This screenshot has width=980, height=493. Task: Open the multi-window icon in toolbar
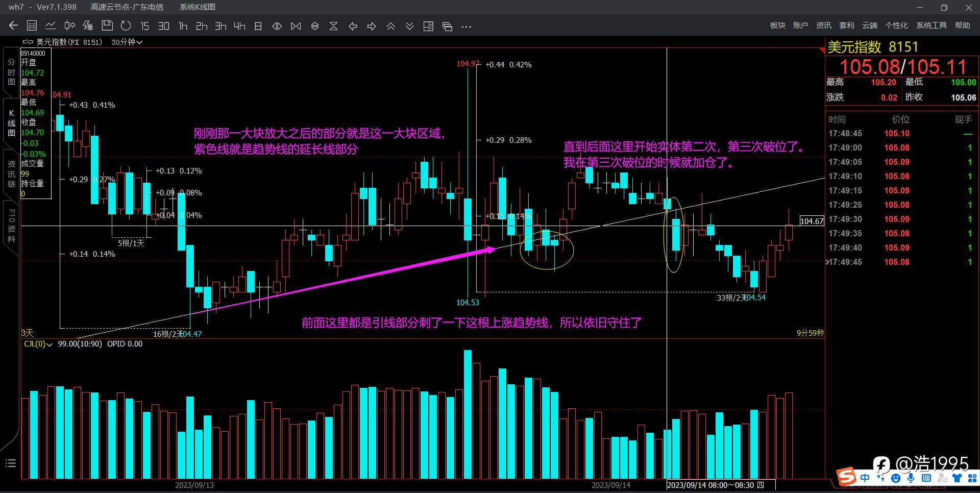pos(447,26)
